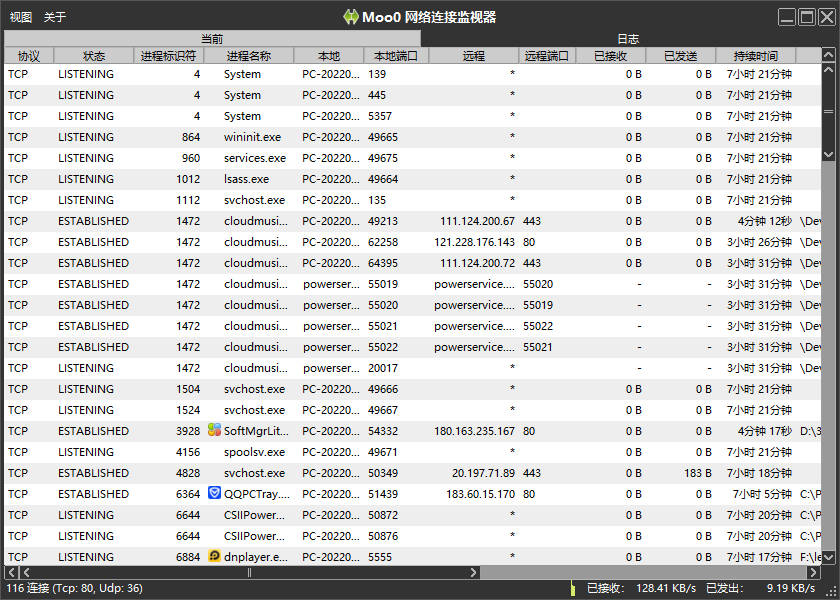Viewport: 840px width, 600px height.
Task: Sort by 远程端口 column header
Action: pyautogui.click(x=547, y=56)
